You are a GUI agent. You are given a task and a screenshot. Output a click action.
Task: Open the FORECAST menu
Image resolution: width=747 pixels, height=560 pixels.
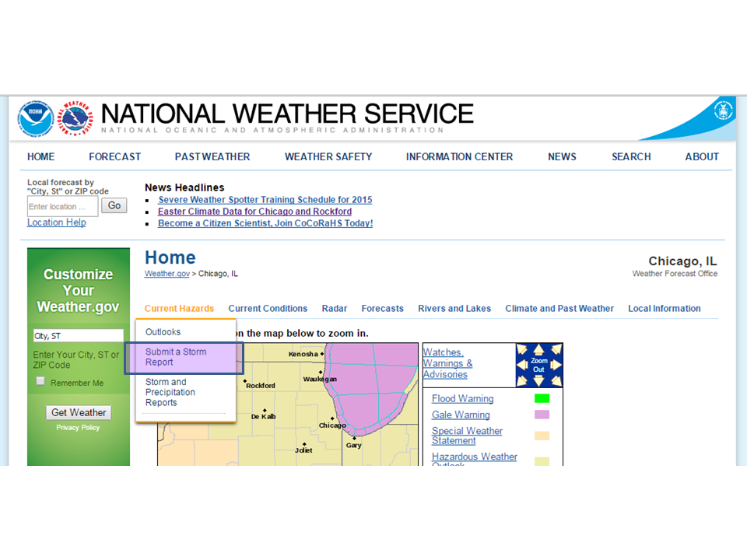(x=115, y=156)
